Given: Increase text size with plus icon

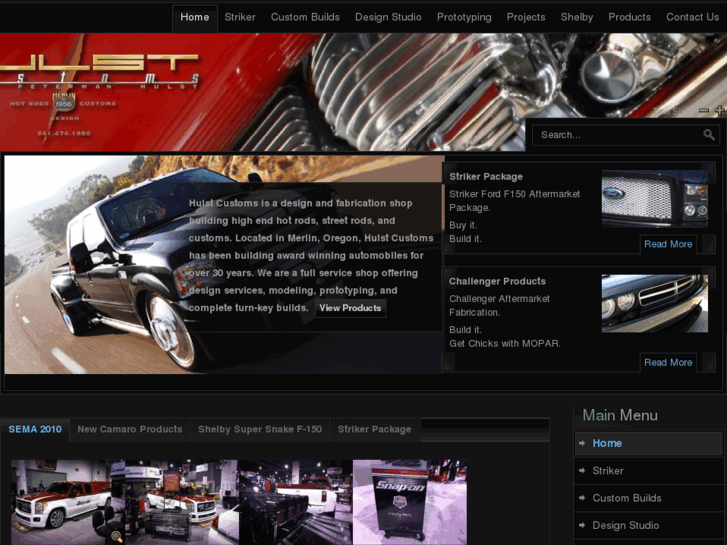Looking at the screenshot, I should point(720,110).
